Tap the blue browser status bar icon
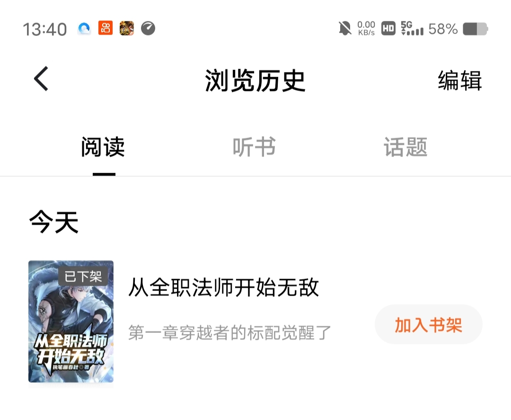This screenshot has width=511, height=420. pyautogui.click(x=84, y=28)
